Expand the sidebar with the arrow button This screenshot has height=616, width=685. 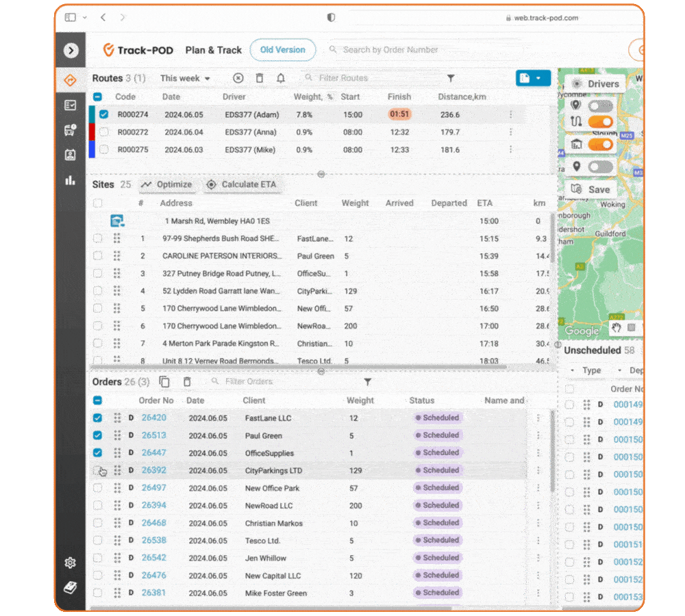point(71,51)
